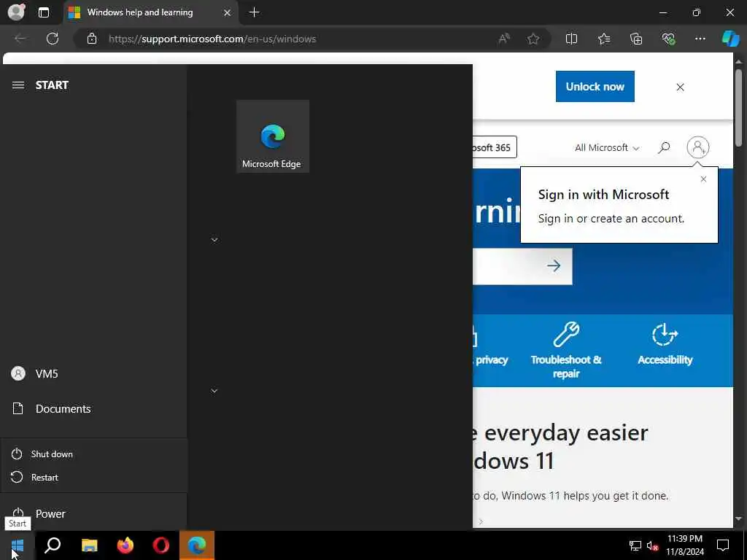The height and width of the screenshot is (560, 747).
Task: Open VM5 user account options
Action: point(94,374)
